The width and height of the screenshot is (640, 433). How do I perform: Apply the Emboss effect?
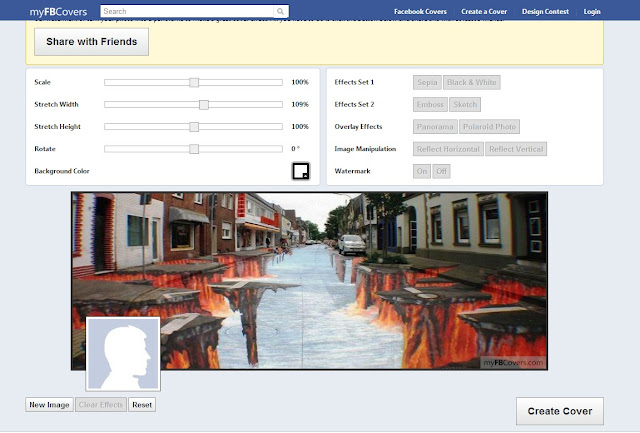coord(430,104)
